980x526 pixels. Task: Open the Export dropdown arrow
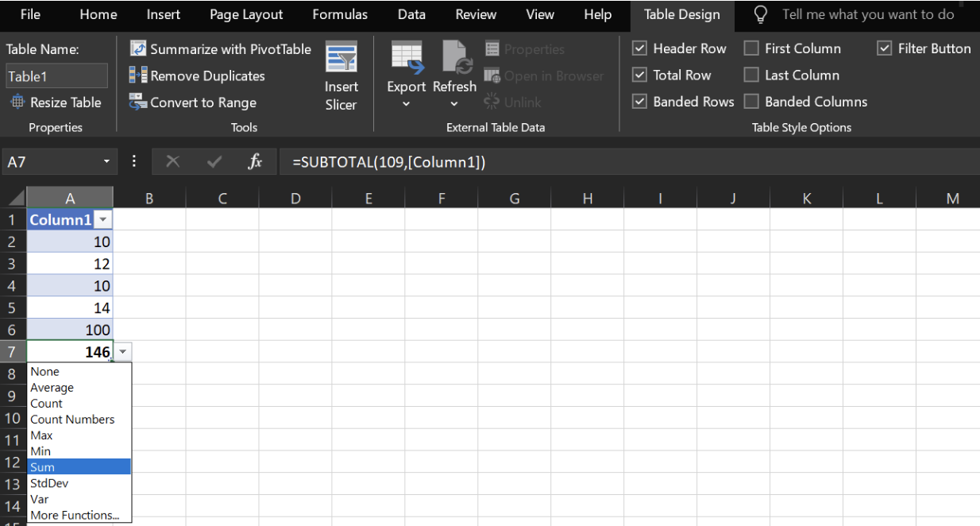(x=407, y=104)
